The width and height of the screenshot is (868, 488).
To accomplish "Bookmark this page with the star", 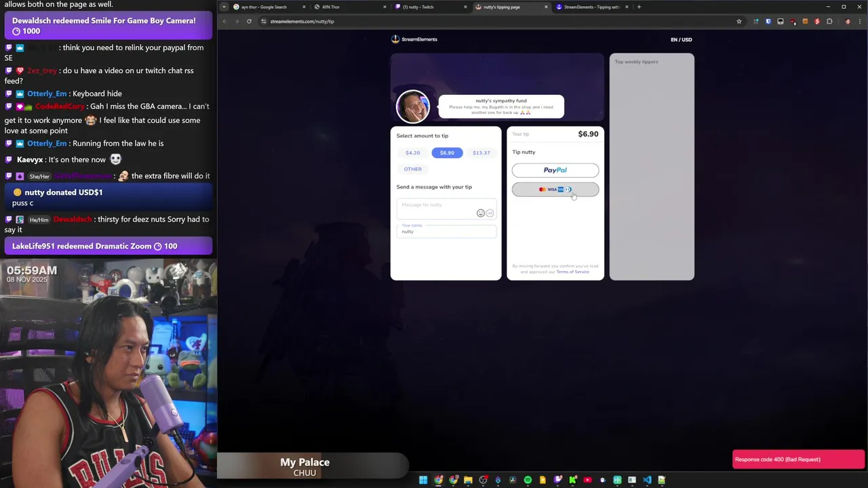I will point(739,21).
